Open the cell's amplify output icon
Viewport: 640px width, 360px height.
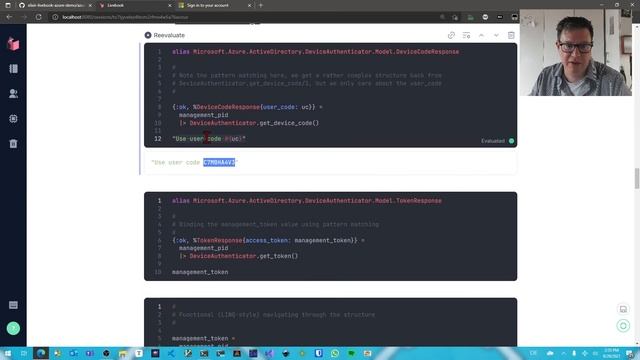466,36
